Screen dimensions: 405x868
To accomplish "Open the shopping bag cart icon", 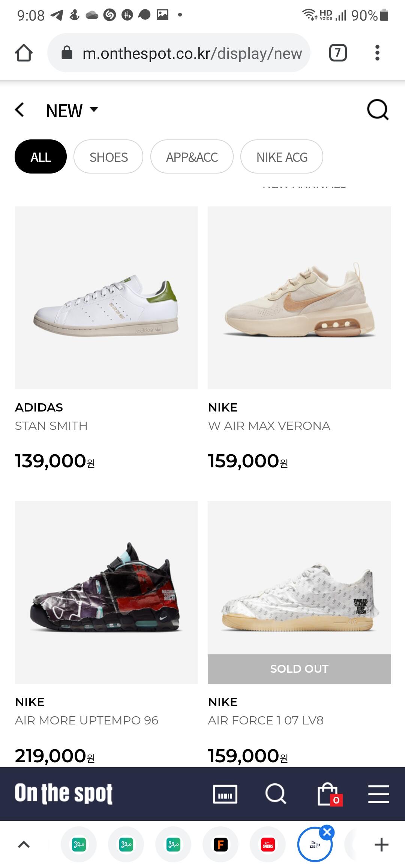I will [x=329, y=794].
